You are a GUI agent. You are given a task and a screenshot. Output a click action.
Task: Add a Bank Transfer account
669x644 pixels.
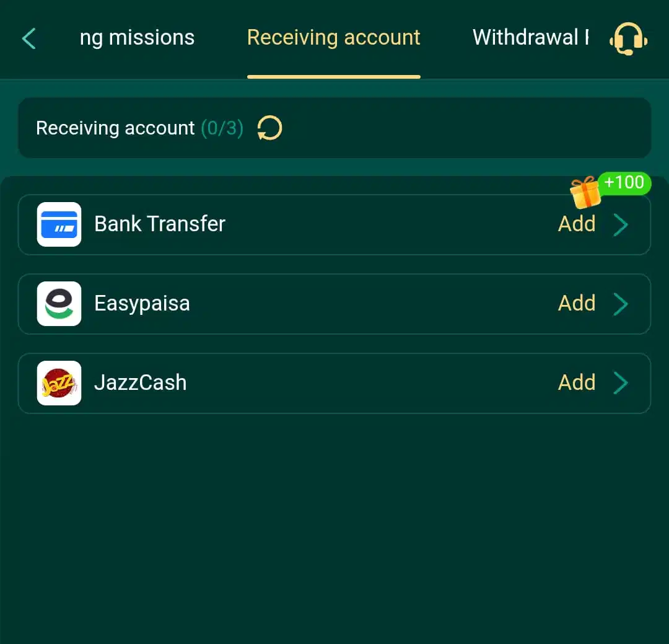(x=577, y=224)
